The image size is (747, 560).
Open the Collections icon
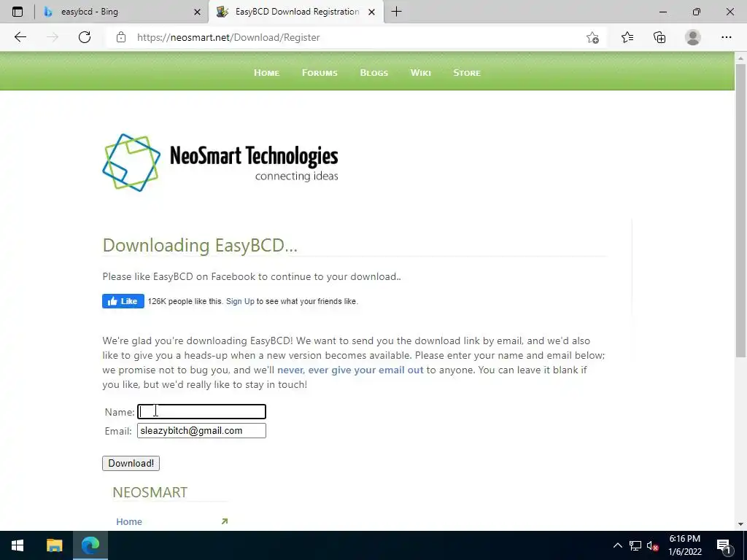pyautogui.click(x=659, y=37)
